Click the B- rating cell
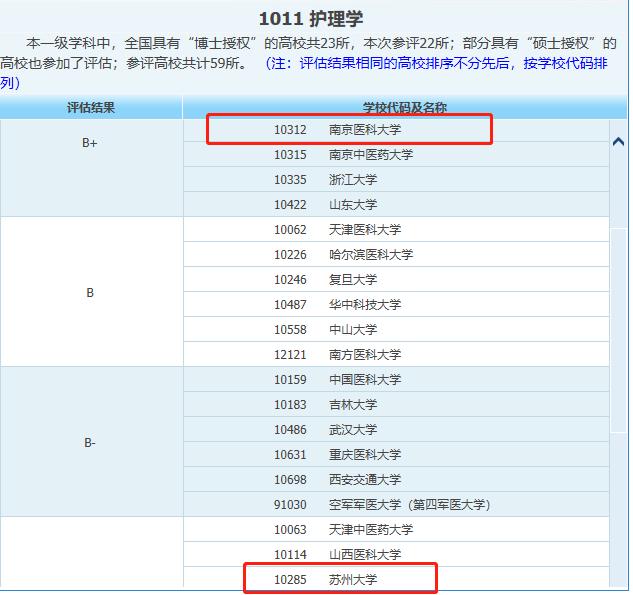The width and height of the screenshot is (633, 595). click(91, 442)
